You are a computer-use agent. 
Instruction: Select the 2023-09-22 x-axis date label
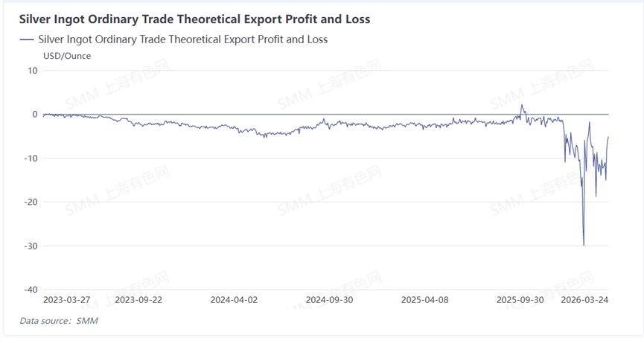140,300
